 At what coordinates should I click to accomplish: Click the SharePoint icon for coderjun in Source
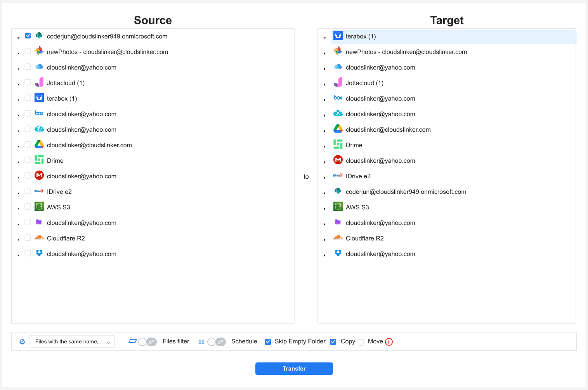pyautogui.click(x=39, y=35)
